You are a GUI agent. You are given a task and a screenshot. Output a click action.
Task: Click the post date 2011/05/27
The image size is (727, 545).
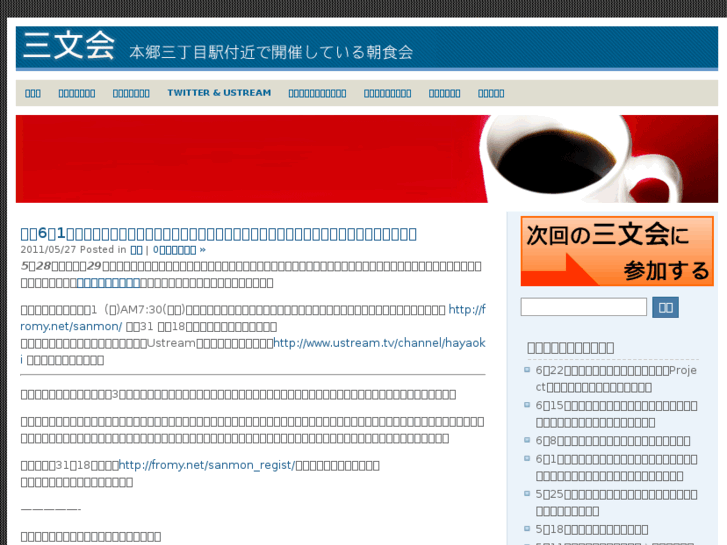(x=48, y=250)
